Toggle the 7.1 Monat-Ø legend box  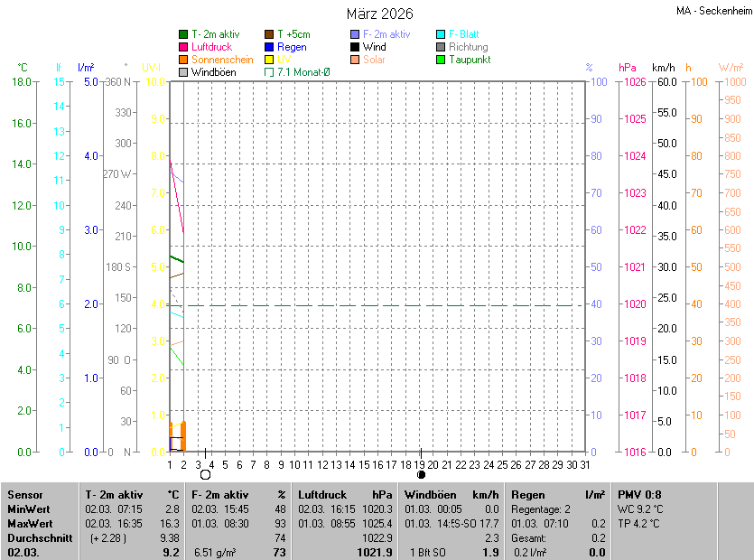click(x=269, y=72)
